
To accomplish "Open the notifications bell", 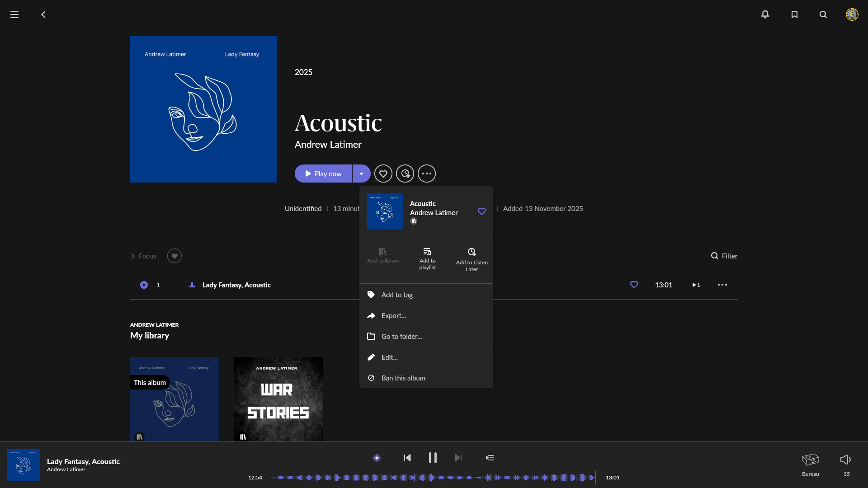I will pos(765,14).
